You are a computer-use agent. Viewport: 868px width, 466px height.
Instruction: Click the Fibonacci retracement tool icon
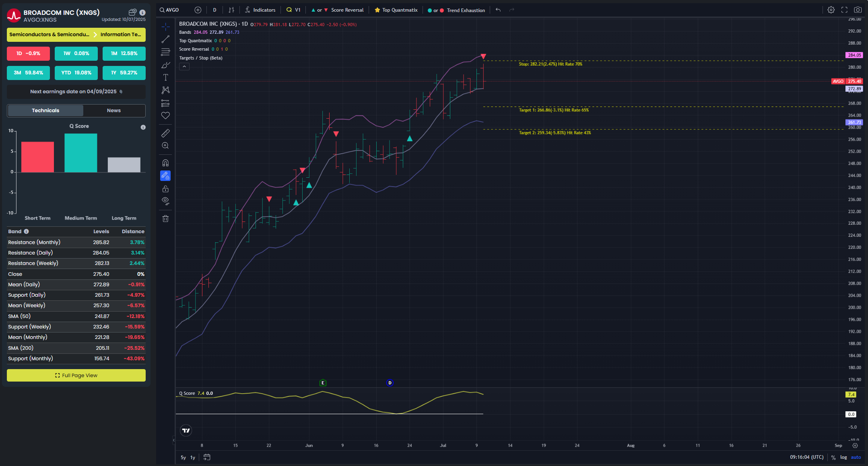coord(165,52)
